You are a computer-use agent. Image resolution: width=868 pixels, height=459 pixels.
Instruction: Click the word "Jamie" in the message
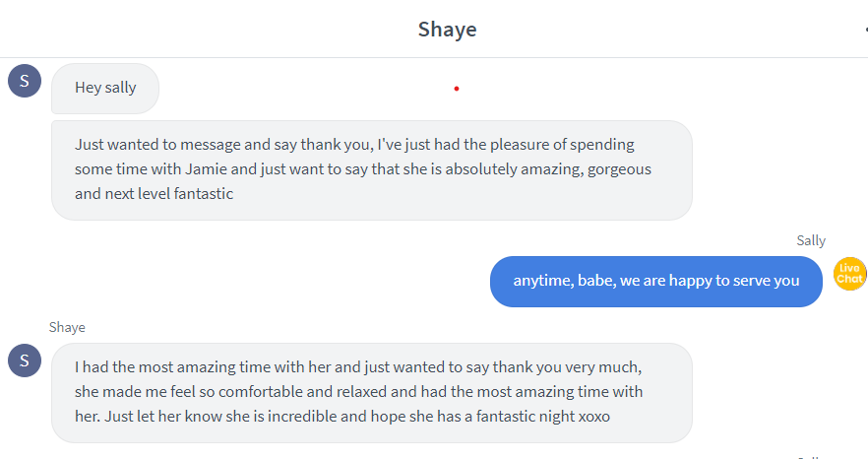click(206, 169)
